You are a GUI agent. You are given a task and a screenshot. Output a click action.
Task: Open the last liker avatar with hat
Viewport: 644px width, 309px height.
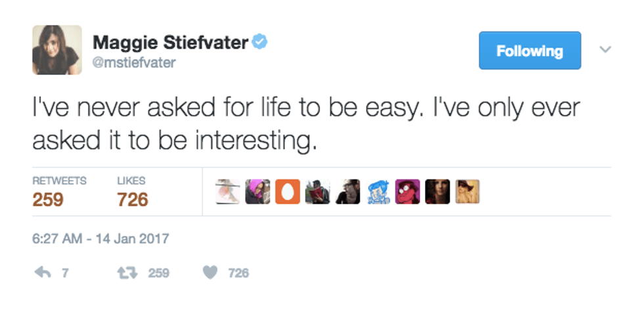point(468,191)
